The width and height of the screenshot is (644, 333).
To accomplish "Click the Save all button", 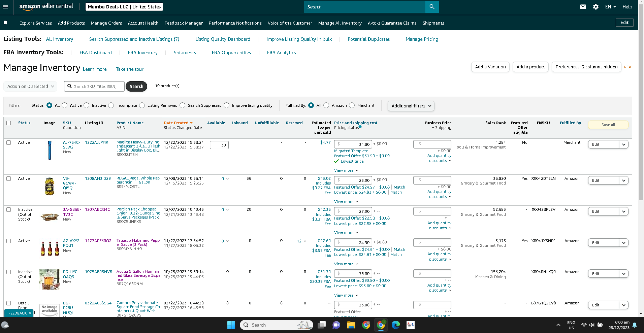I will tap(608, 125).
